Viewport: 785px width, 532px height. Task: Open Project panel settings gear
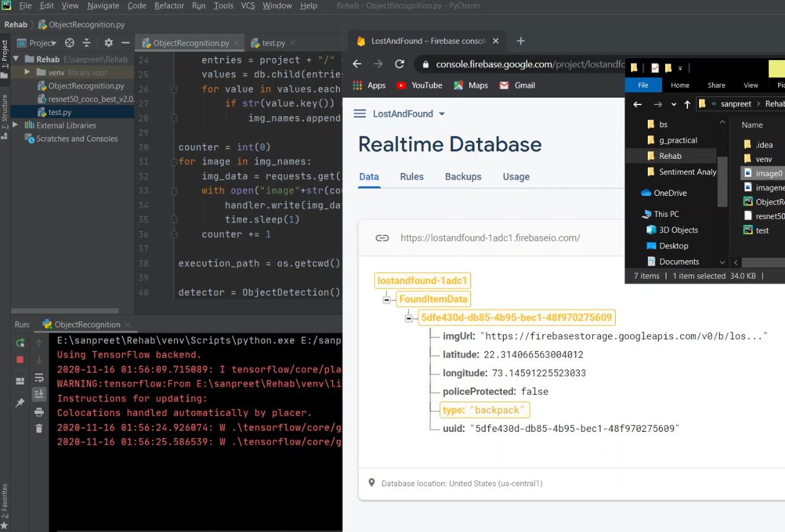pos(109,43)
